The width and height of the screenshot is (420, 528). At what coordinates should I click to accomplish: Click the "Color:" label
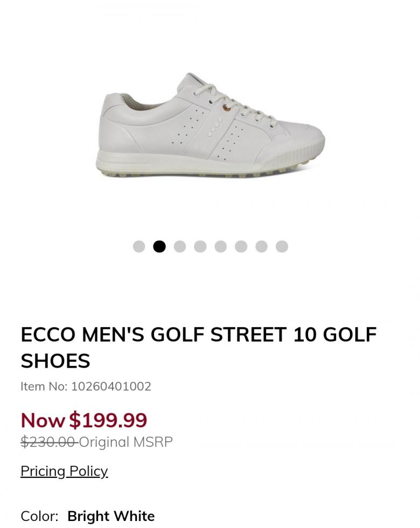[x=39, y=516]
